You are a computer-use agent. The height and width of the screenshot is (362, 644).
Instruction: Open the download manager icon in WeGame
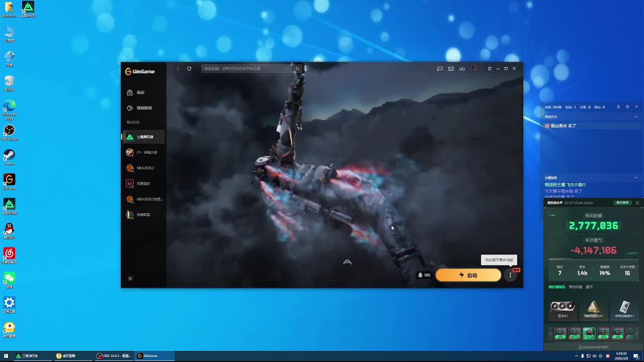click(462, 68)
